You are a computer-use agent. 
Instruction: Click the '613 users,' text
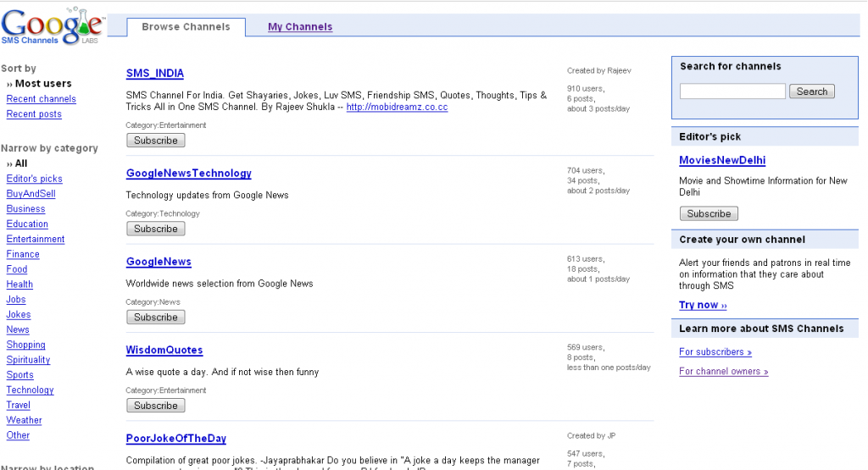click(x=586, y=259)
